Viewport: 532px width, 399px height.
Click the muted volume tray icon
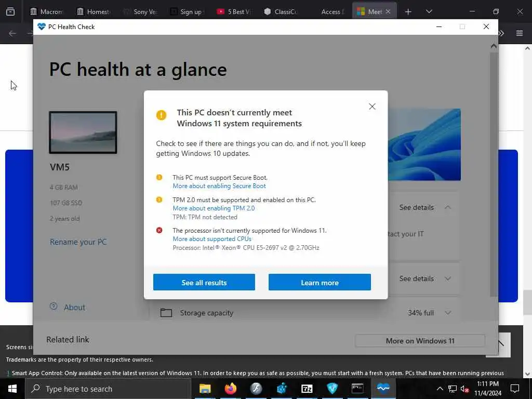[x=464, y=389]
